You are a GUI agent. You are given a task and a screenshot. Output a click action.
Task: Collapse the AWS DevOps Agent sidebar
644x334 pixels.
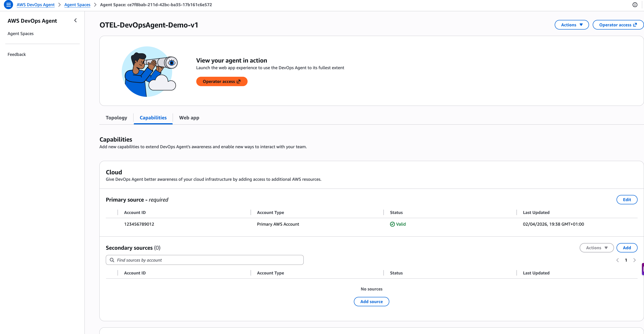pyautogui.click(x=75, y=20)
